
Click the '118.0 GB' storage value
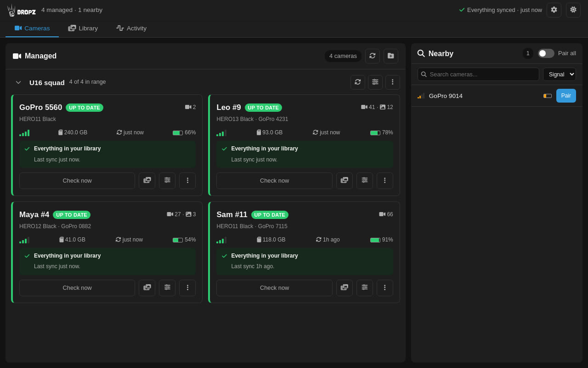[x=274, y=240]
